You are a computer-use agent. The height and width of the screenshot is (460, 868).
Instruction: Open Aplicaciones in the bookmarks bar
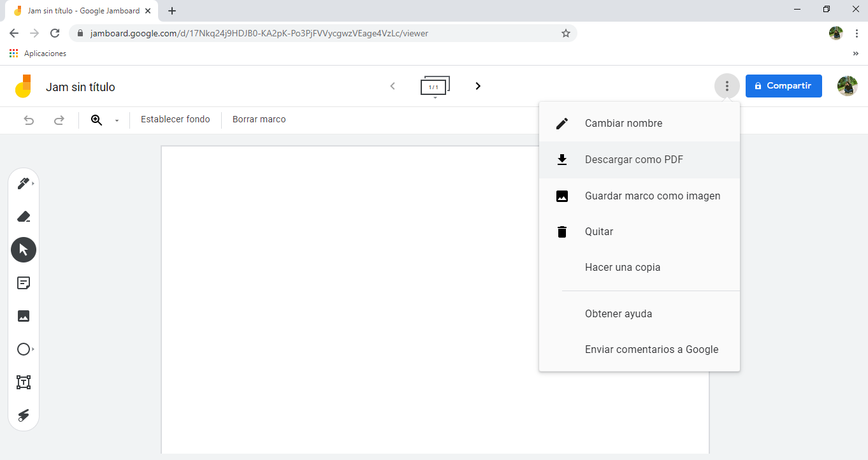(x=38, y=54)
